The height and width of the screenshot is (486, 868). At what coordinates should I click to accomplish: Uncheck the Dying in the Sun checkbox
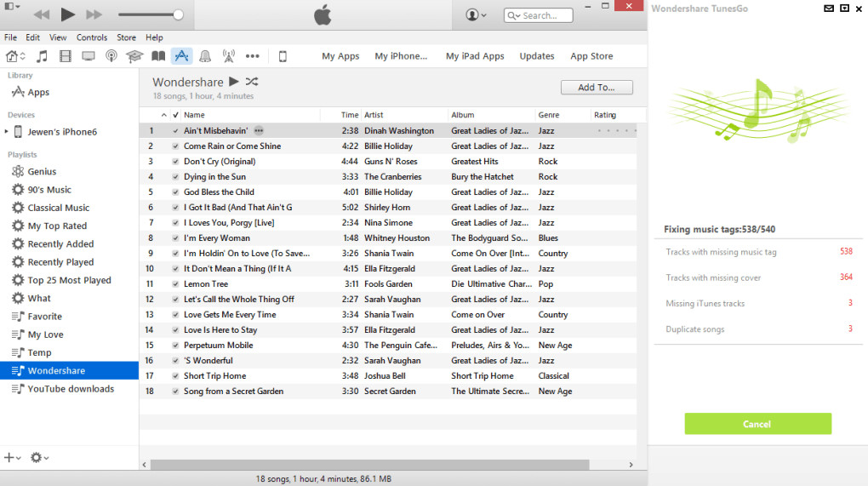tap(175, 176)
